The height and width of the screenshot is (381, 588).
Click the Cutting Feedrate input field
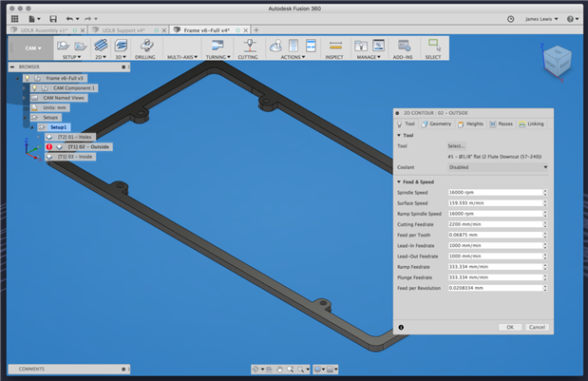tap(495, 222)
